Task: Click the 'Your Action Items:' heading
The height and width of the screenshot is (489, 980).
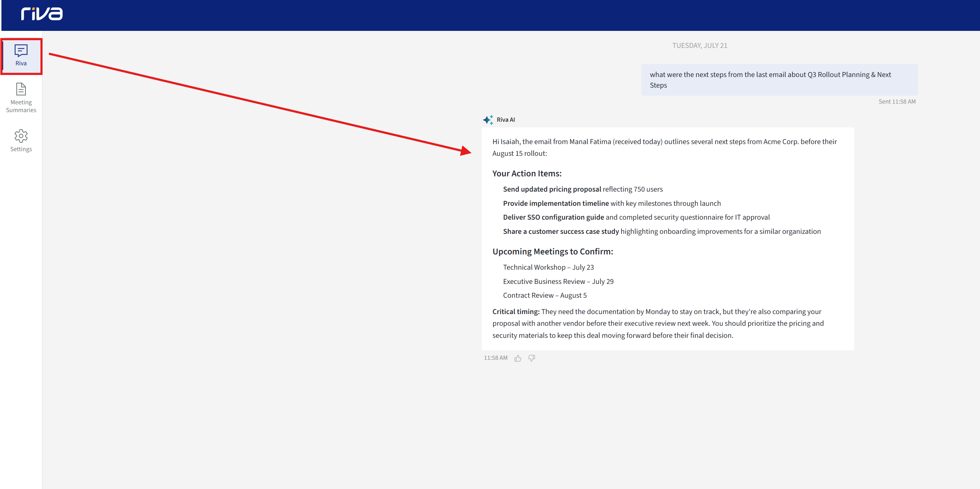Action: [x=527, y=174]
